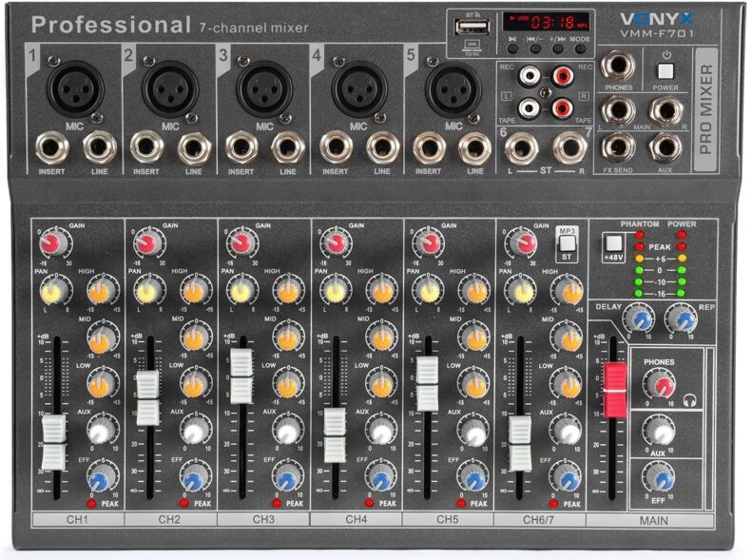Click the PRO MIXER label
752x560 pixels.
click(x=705, y=109)
